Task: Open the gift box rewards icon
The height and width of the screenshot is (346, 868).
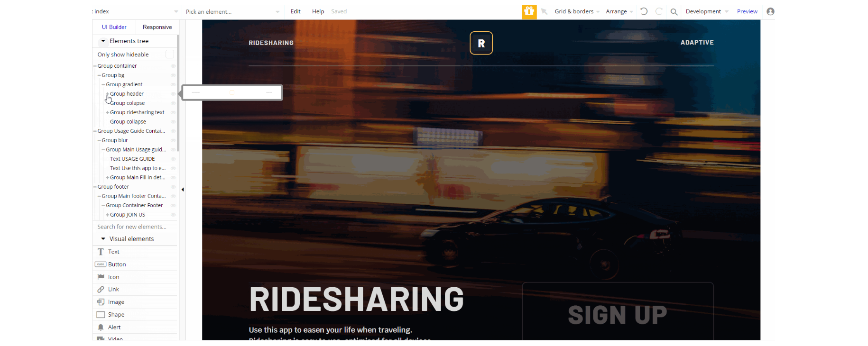Action: (x=529, y=11)
